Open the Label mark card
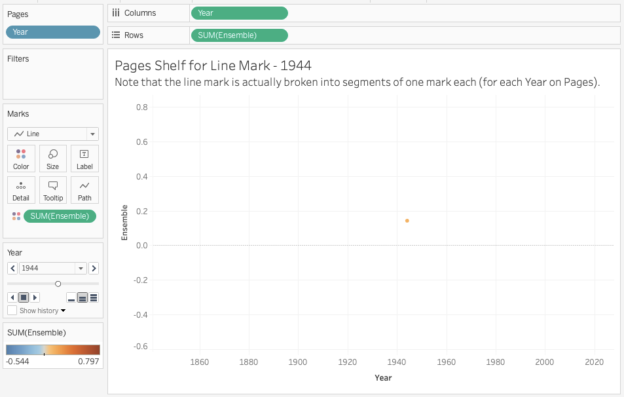 [x=84, y=159]
